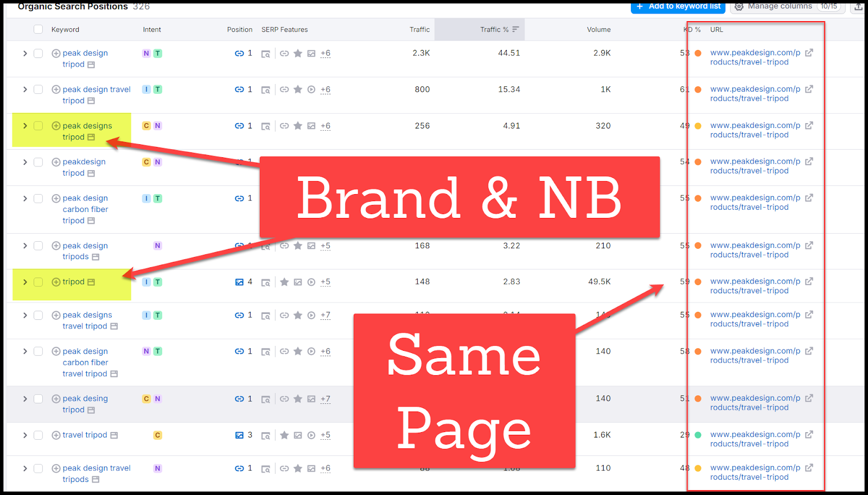Viewport: 868px width, 495px height.
Task: Open SERP snapshot icon after 'peak design tripod'
Action: coord(91,65)
